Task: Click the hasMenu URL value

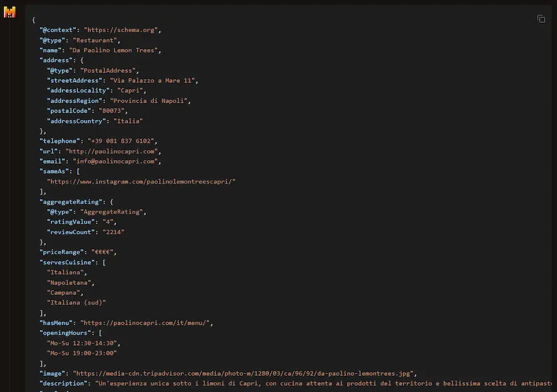Action: (145, 323)
